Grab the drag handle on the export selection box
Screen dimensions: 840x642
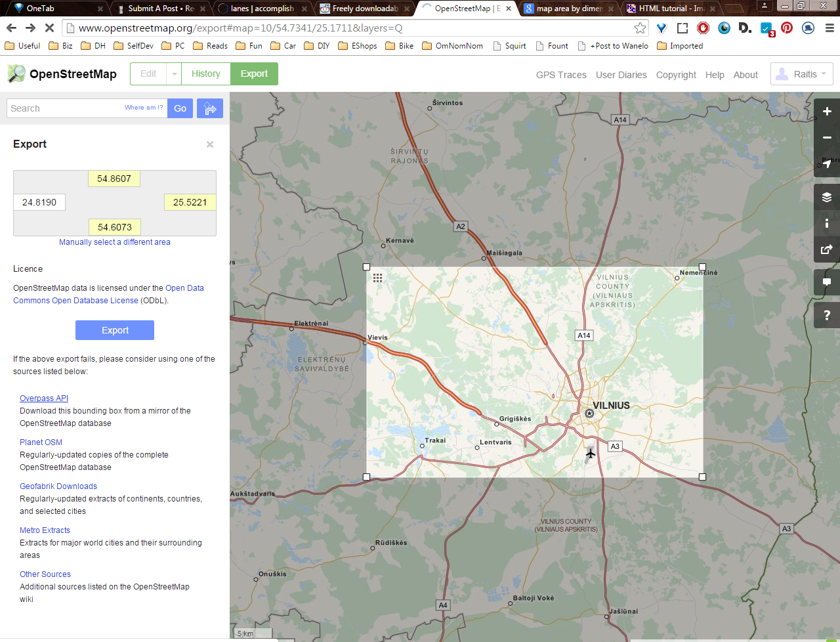(377, 278)
